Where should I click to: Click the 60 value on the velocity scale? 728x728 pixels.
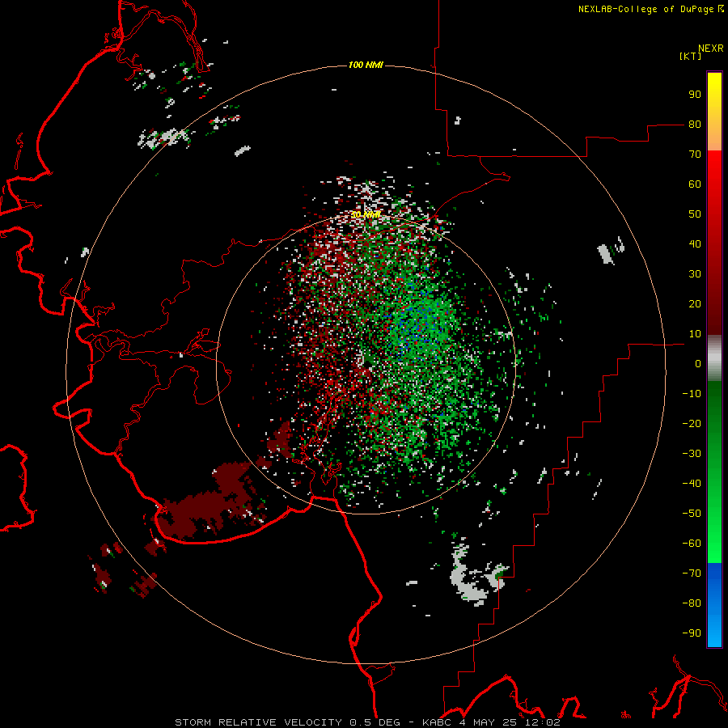click(695, 184)
